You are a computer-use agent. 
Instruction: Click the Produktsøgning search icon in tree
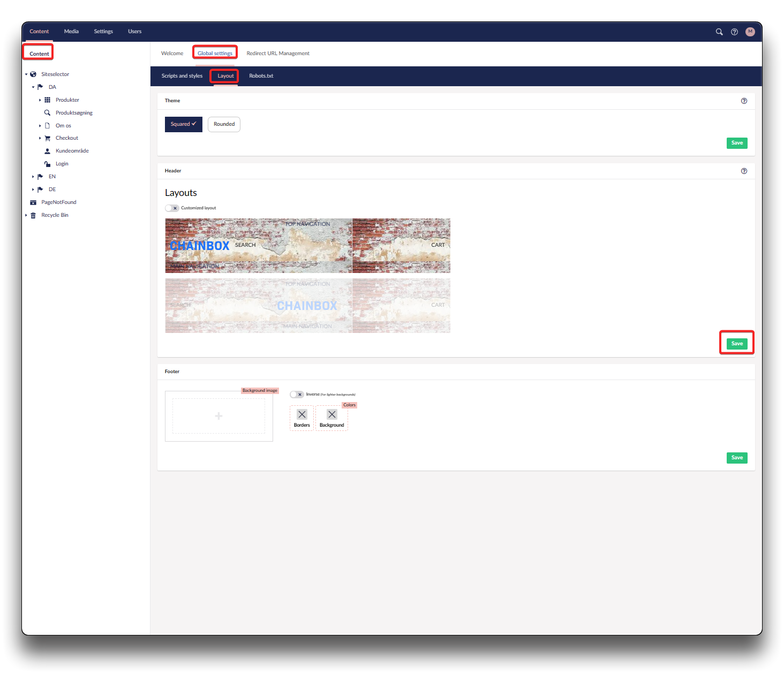point(47,113)
